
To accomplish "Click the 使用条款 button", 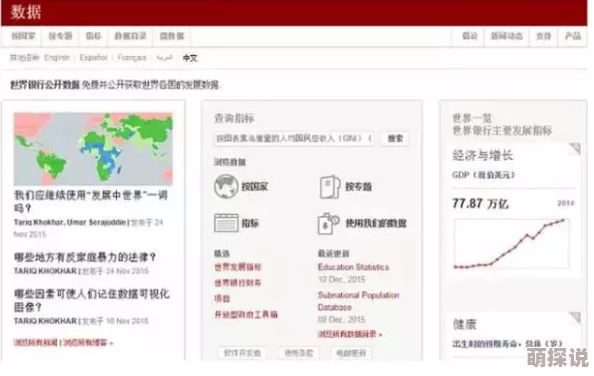I will (x=299, y=353).
